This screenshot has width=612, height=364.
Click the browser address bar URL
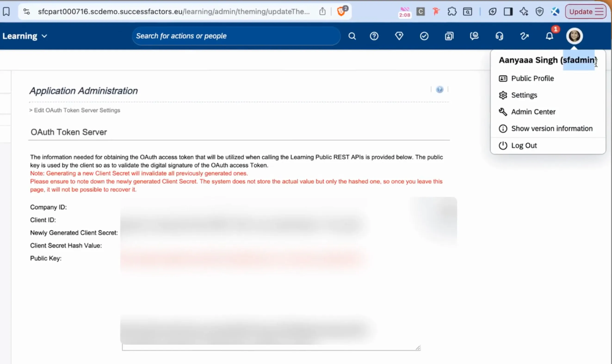pyautogui.click(x=174, y=12)
